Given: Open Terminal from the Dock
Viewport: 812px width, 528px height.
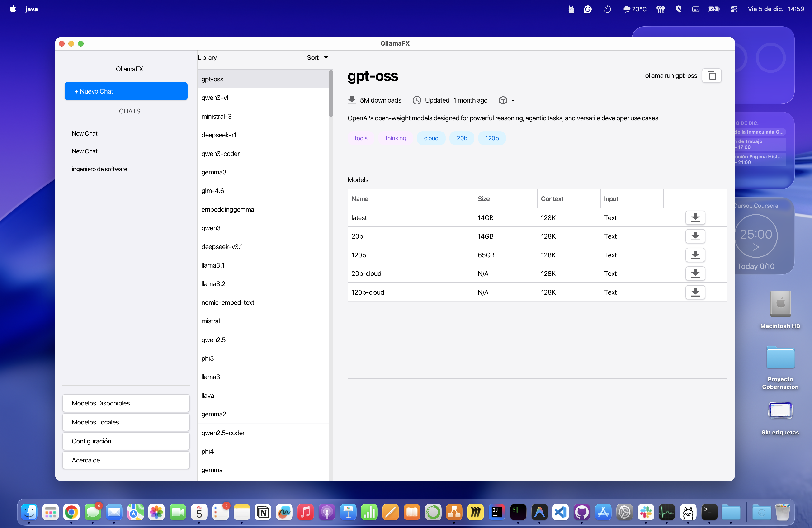Looking at the screenshot, I should click(709, 512).
